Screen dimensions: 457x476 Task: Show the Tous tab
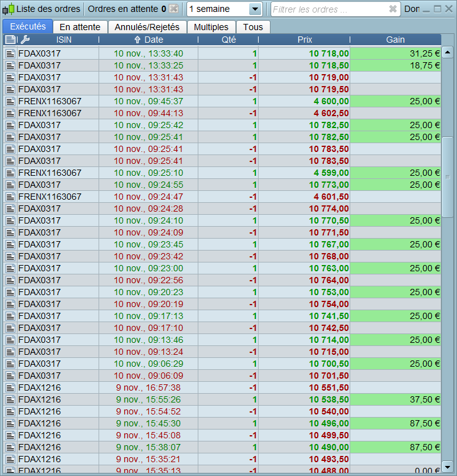[253, 27]
